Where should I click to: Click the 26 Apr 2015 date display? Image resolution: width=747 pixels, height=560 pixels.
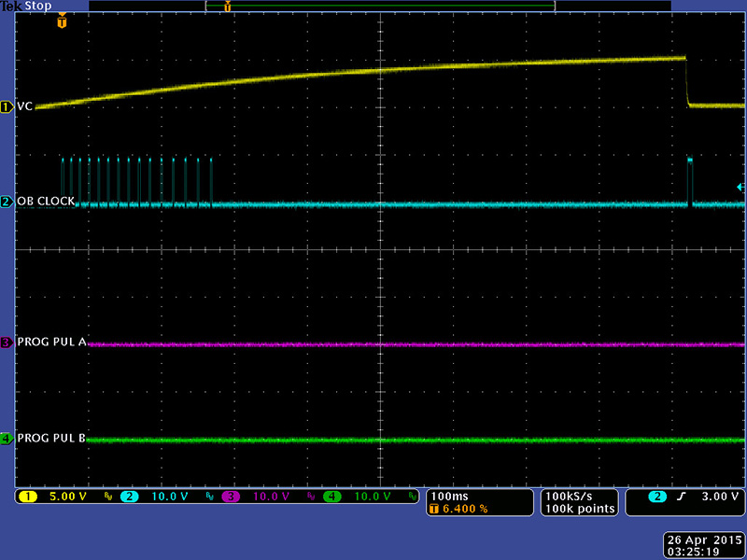click(701, 540)
